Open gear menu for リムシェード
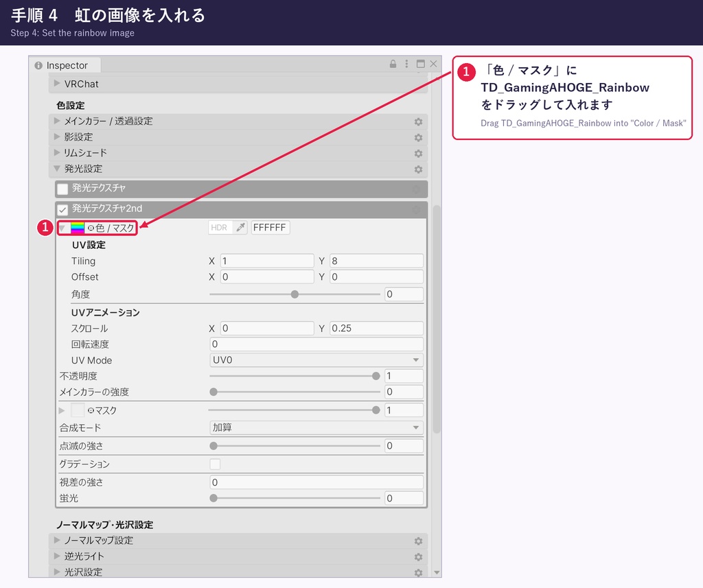 (418, 154)
